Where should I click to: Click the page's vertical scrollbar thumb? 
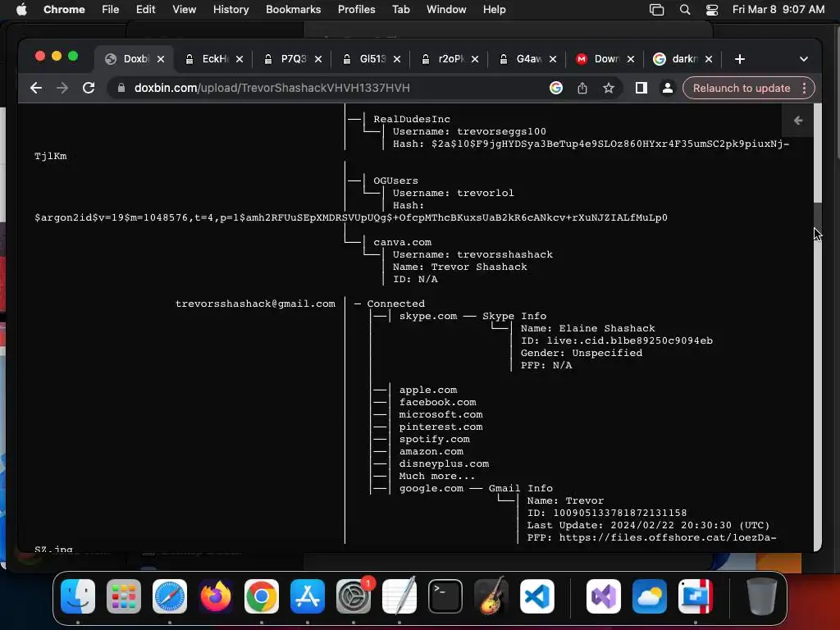pos(818,218)
